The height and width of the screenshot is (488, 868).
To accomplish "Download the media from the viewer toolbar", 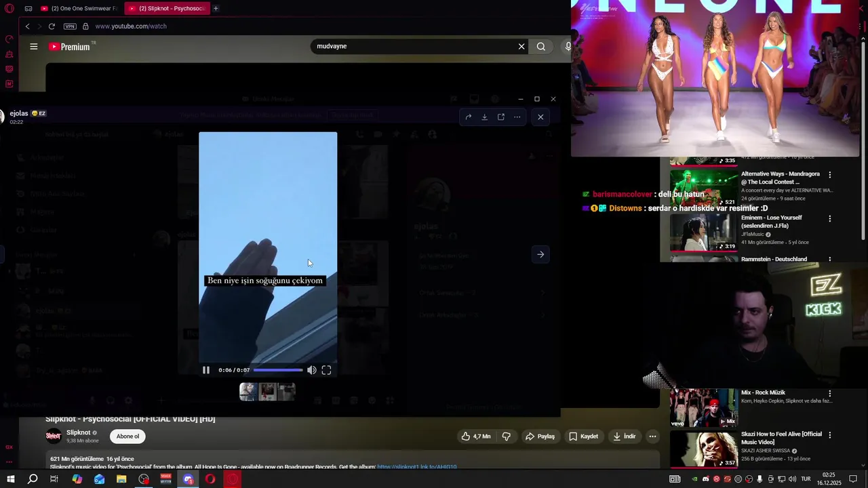I will coord(484,117).
